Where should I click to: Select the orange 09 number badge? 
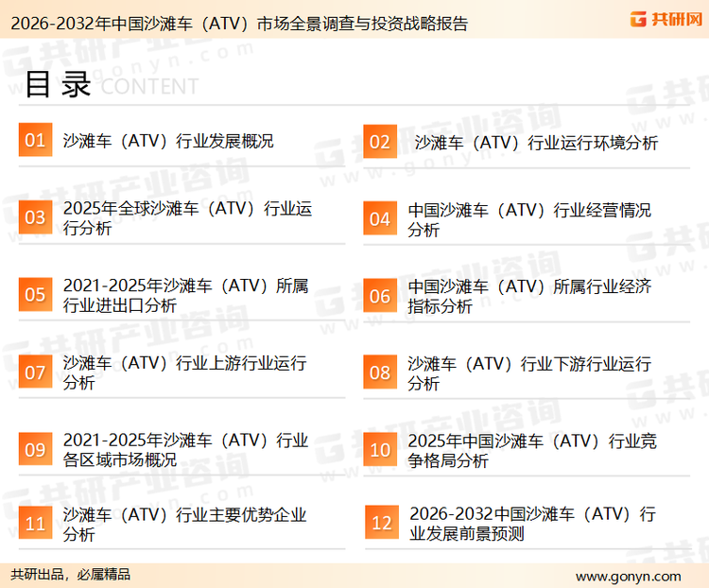35,449
